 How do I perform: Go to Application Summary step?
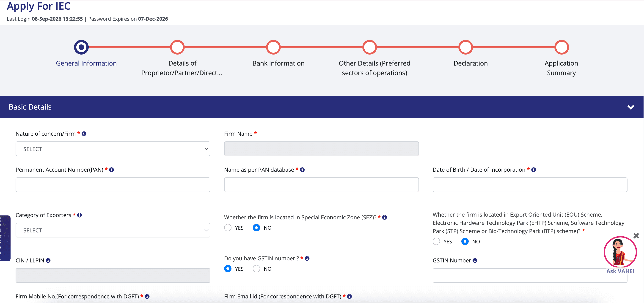(562, 47)
